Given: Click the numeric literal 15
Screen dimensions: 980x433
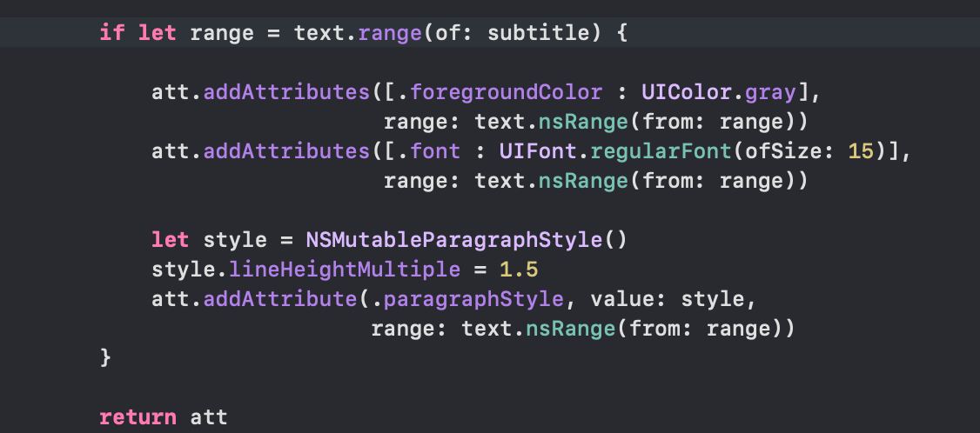Looking at the screenshot, I should [x=861, y=151].
